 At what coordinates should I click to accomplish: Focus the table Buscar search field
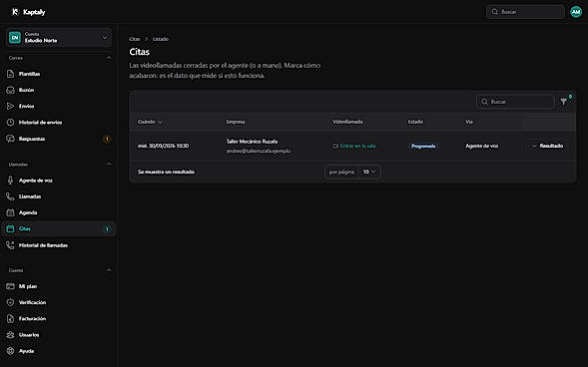click(x=515, y=102)
